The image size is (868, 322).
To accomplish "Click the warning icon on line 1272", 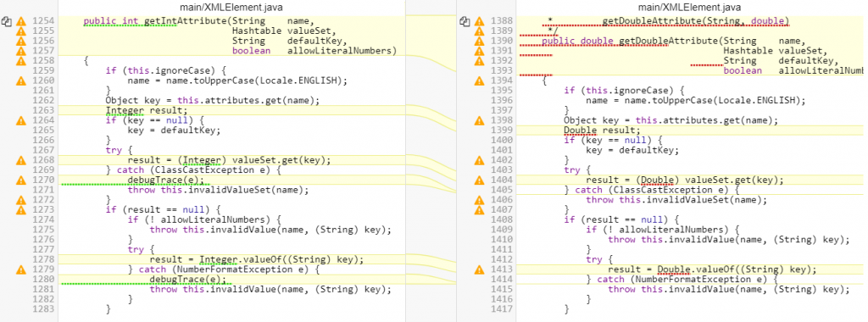I will (21, 200).
